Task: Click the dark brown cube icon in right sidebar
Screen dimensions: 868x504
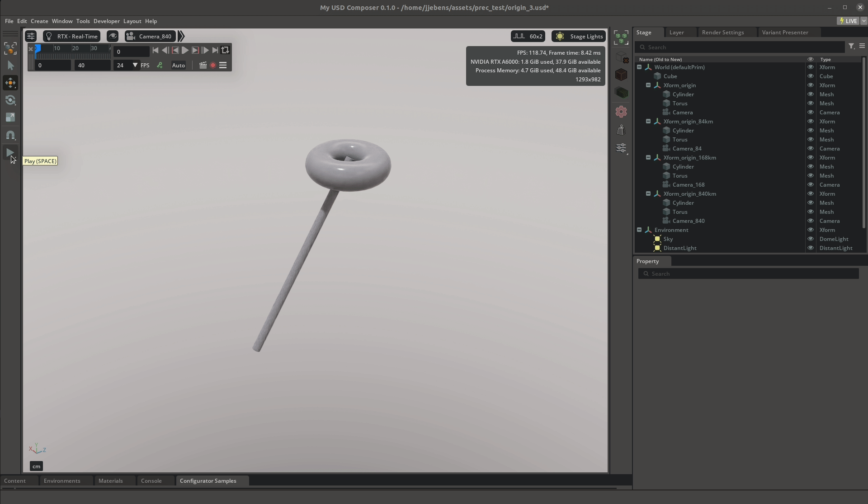Action: [x=621, y=75]
